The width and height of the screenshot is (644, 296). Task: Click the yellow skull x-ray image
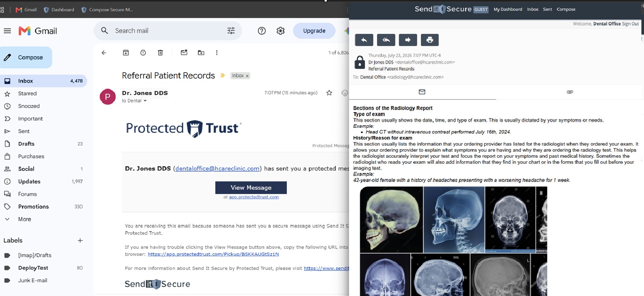391,220
